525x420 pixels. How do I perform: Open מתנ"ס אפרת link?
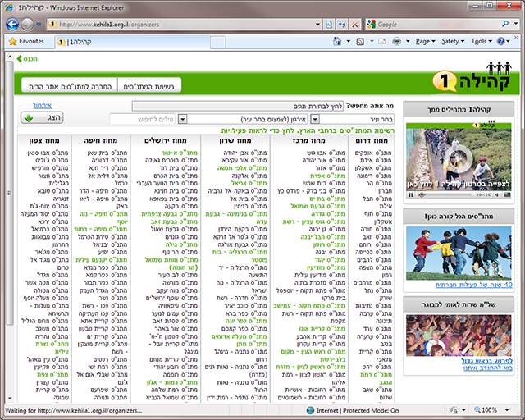point(327,176)
